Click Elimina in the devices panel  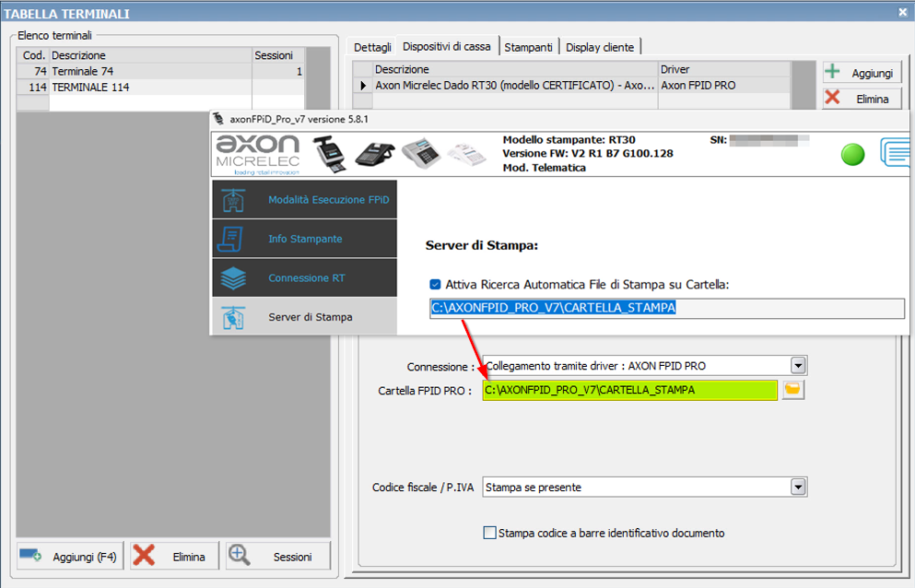pyautogui.click(x=862, y=99)
